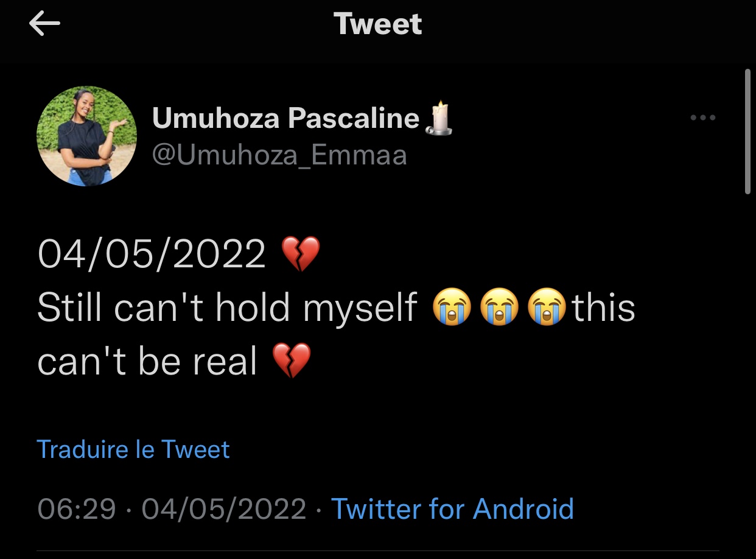
Task: Click the last crying emoji before "this"
Action: [547, 308]
